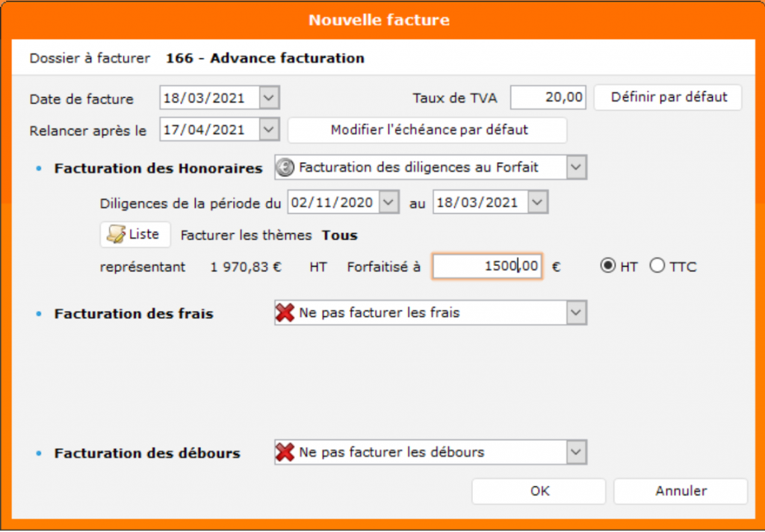
Task: Open the Relancer après le date dropdown
Action: 270,129
